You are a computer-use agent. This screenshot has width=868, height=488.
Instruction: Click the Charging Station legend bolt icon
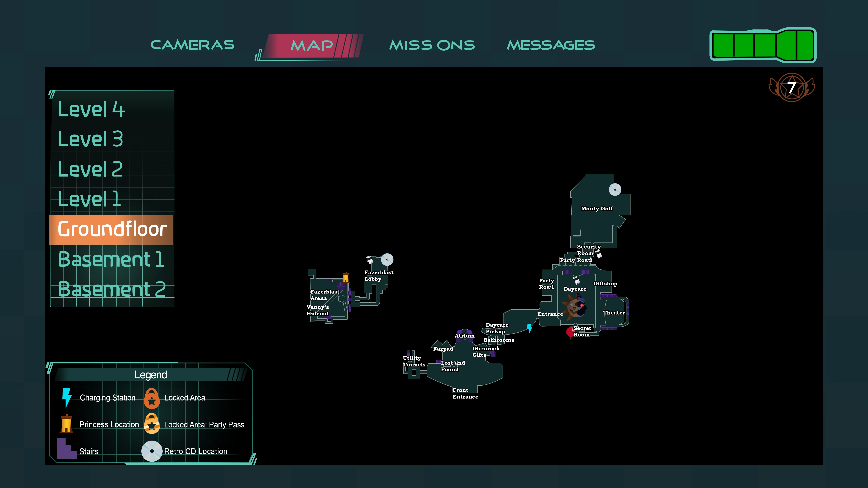point(67,398)
